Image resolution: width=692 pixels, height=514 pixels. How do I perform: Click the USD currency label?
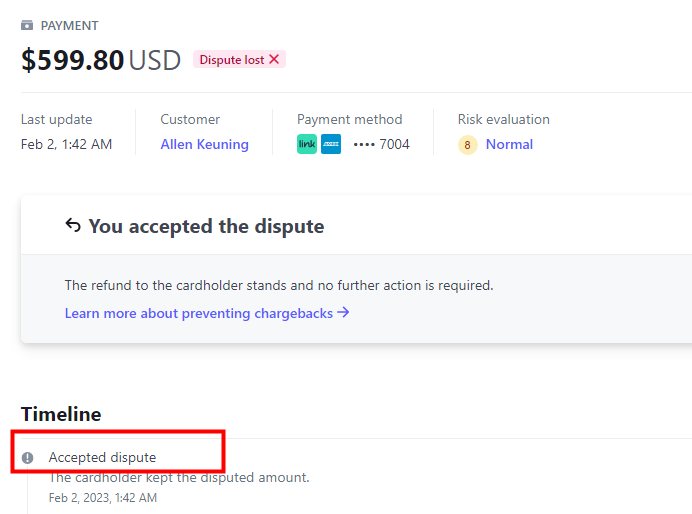[154, 60]
